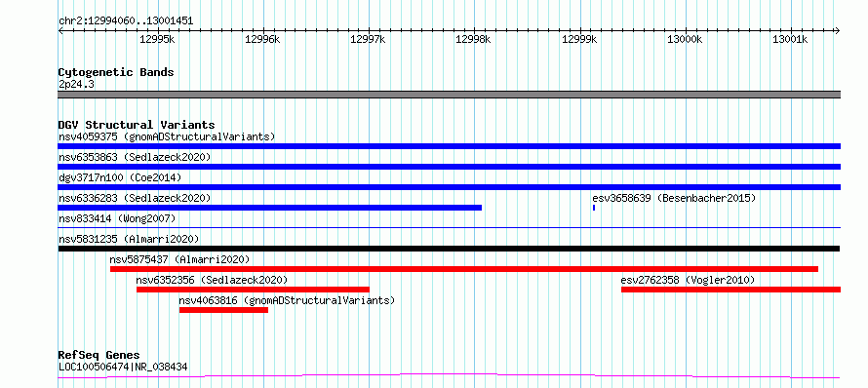The image size is (868, 388).
Task: Click the black nsv5831235 Almarri2020 bar
Action: (x=449, y=249)
